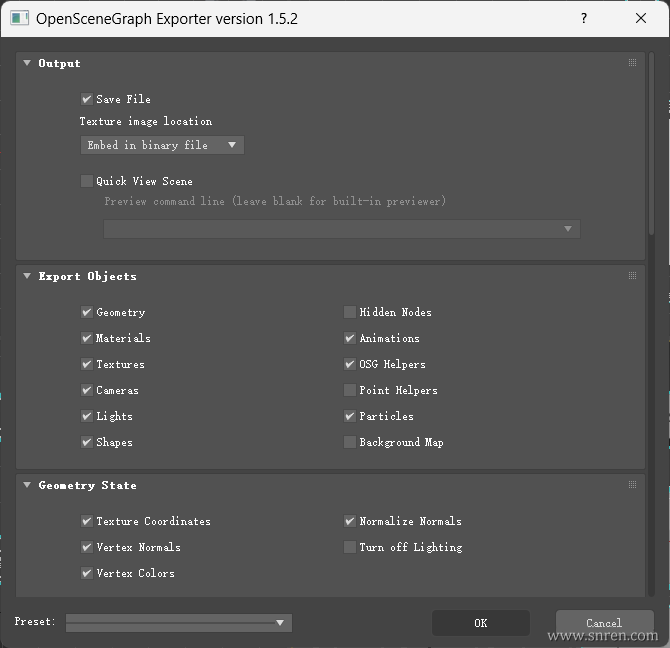
Task: Uncheck the Animations checkbox
Action: (350, 338)
